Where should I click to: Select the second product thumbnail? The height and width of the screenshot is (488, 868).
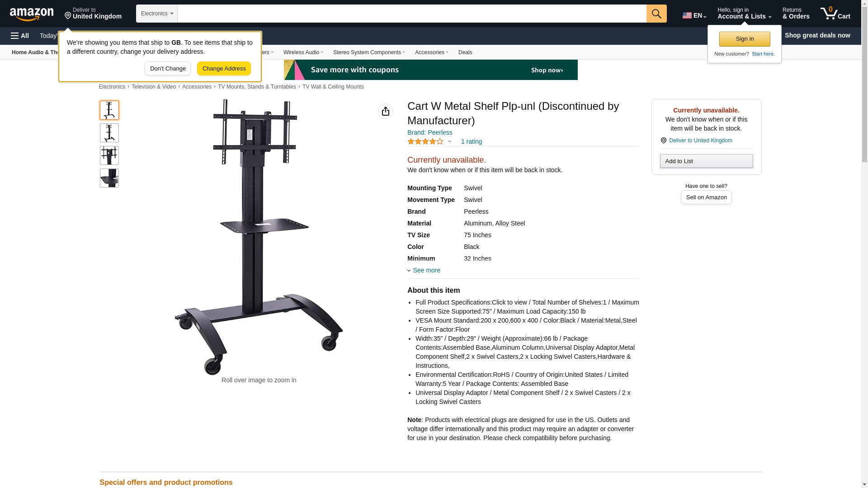click(x=109, y=133)
